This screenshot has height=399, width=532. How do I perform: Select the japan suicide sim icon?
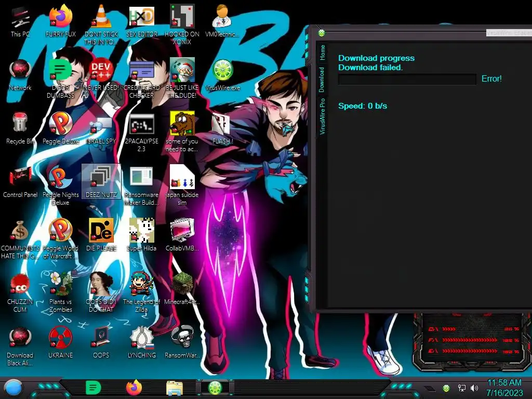tap(182, 185)
